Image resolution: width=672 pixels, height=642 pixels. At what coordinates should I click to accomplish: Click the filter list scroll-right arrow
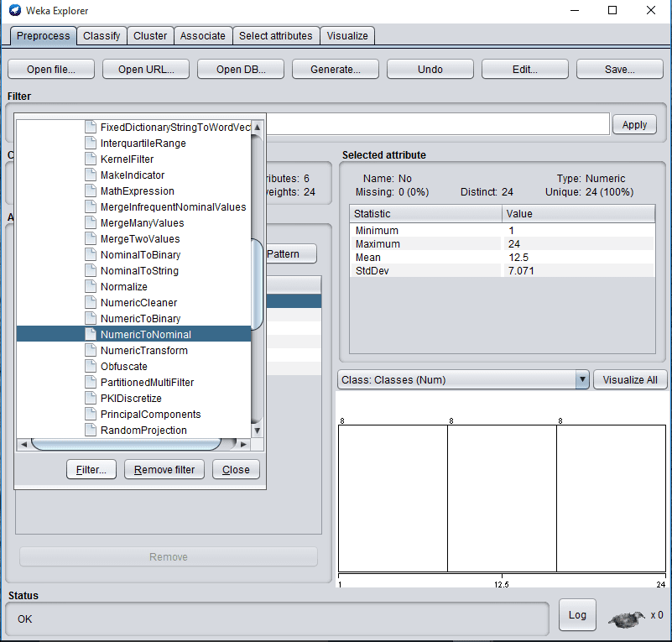pos(243,445)
